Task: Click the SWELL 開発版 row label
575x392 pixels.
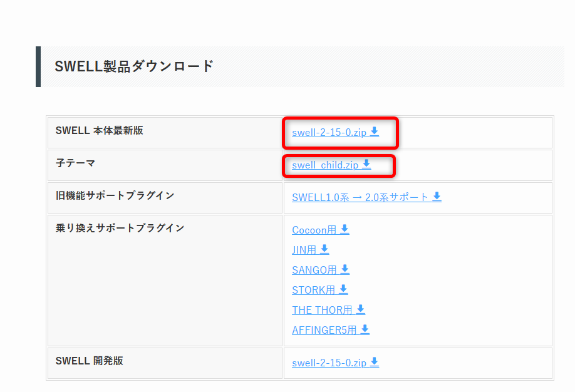Action: point(90,361)
